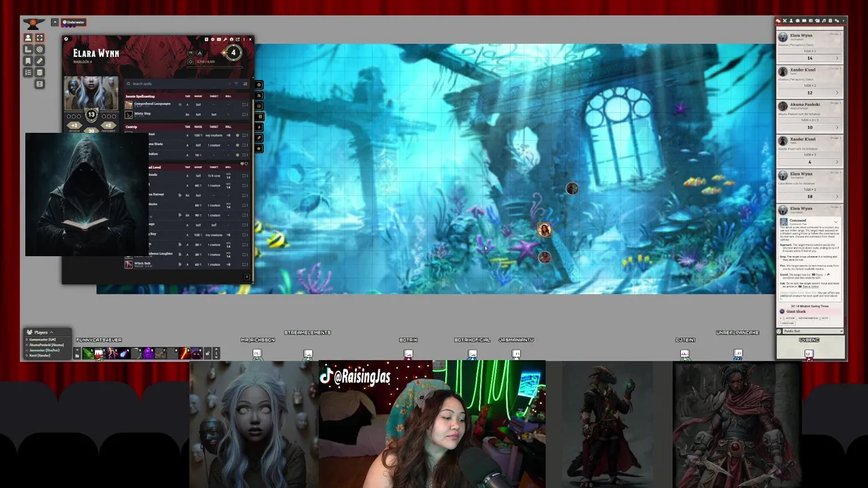This screenshot has width=868, height=488.
Task: Open the Biography feather tab on sheet edge
Action: 258,138
